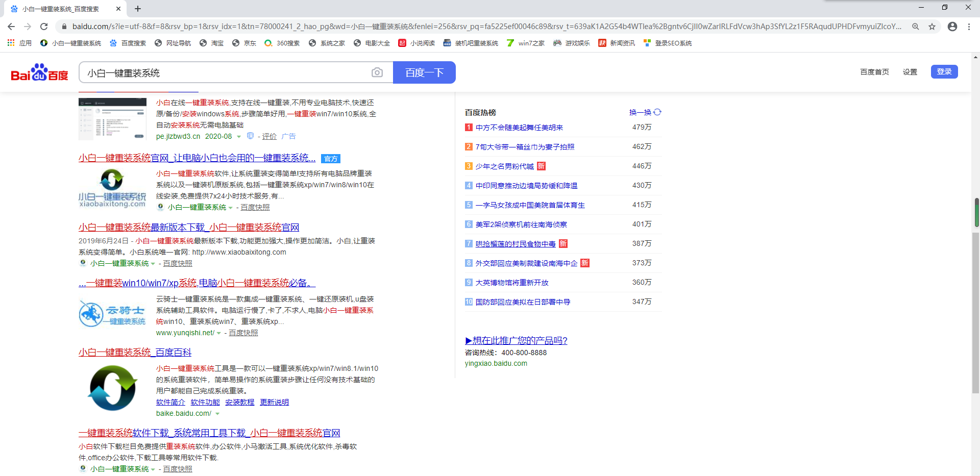Expand dropdown arrow beside baike.baidu.com/
The height and width of the screenshot is (476, 980).
[x=217, y=414]
